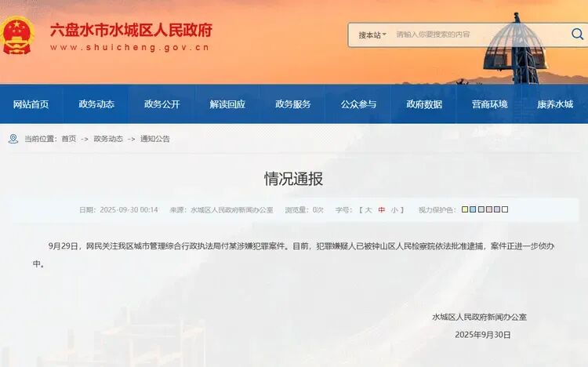Image resolution: width=588 pixels, height=367 pixels.
Task: Click the 通知公告 breadcrumb link
Action: tap(155, 139)
